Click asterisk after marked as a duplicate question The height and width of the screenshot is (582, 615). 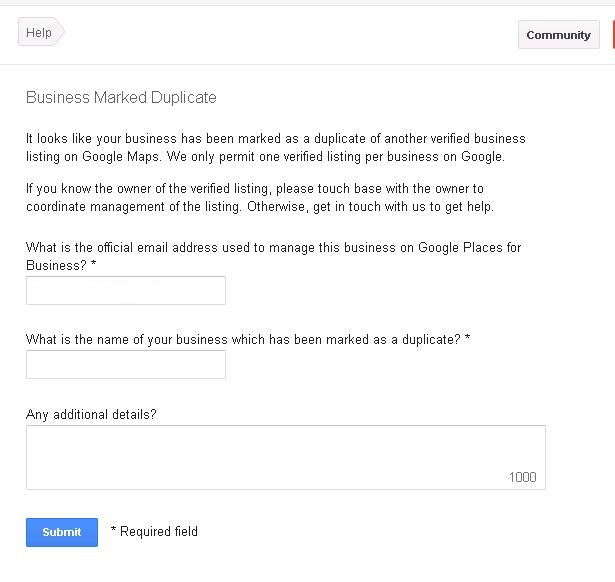click(x=467, y=337)
